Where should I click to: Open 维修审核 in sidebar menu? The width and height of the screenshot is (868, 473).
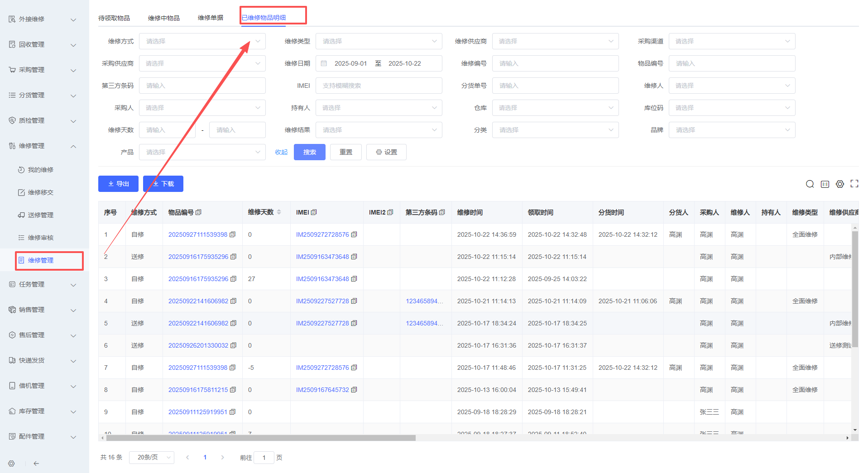41,238
